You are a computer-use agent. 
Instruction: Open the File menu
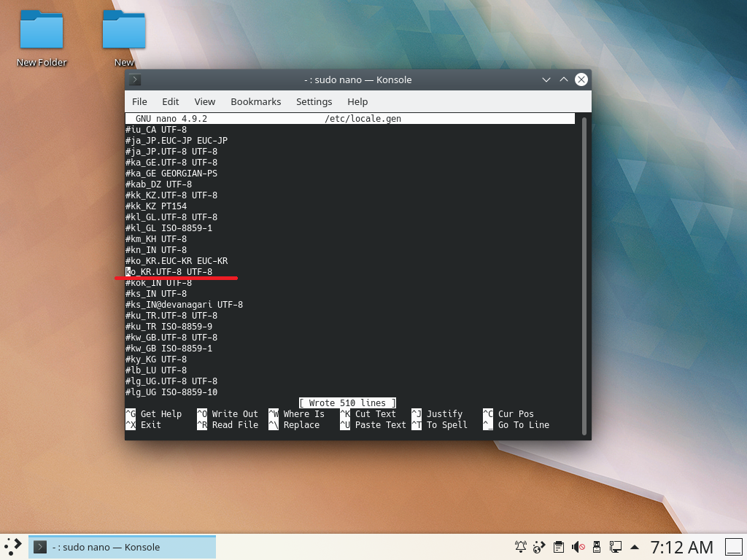[139, 101]
